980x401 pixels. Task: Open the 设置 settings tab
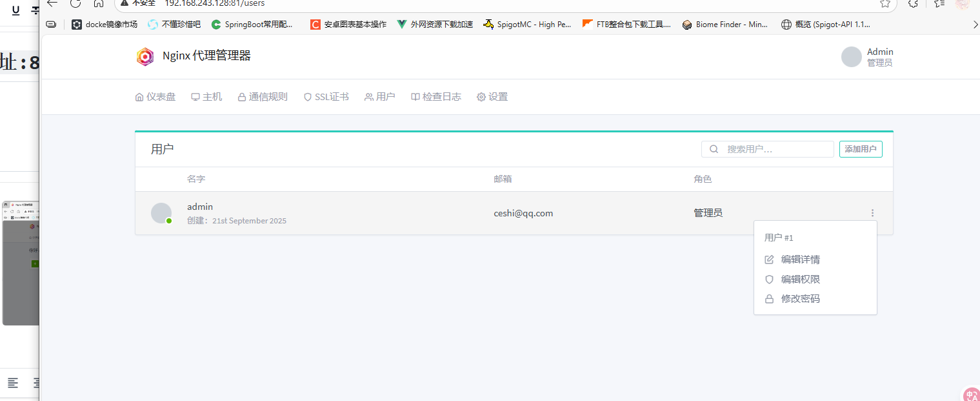tap(492, 97)
